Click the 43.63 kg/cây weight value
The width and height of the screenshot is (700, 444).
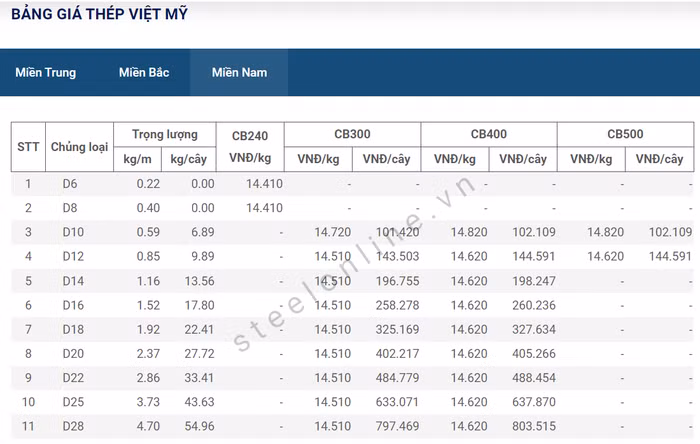coord(197,402)
